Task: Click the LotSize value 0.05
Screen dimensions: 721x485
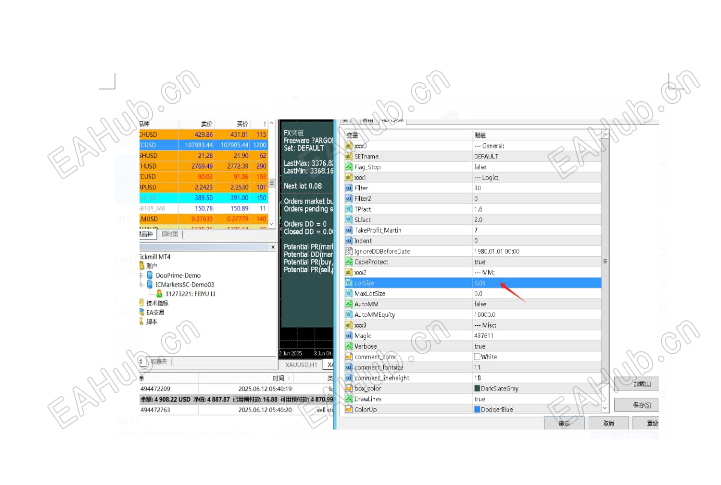Action: click(x=480, y=283)
